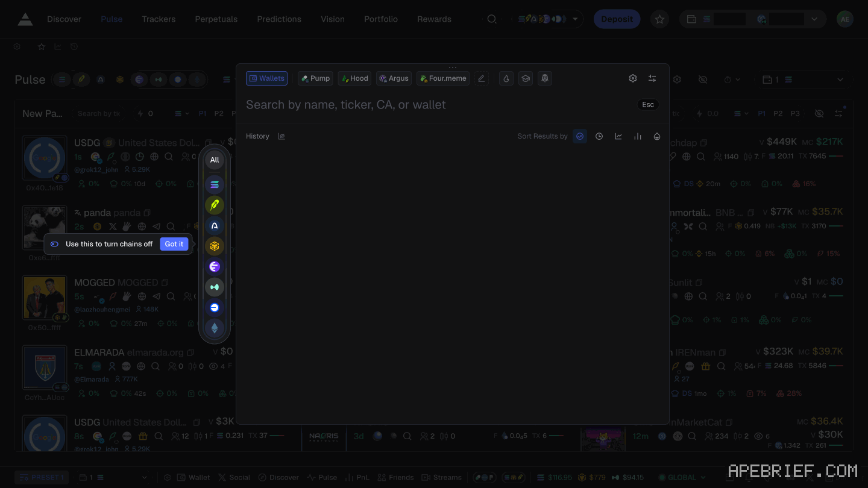Dismiss tooltip with Got it button
868x488 pixels.
(174, 244)
